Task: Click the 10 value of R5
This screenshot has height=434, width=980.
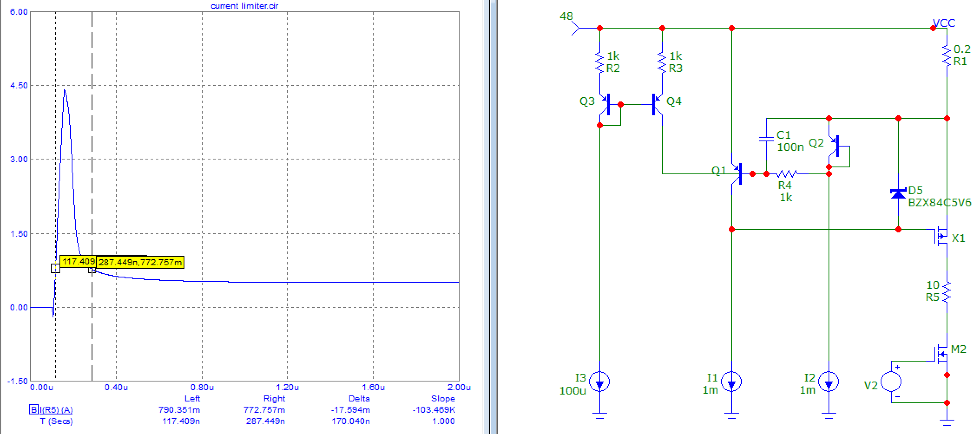Action: 933,285
